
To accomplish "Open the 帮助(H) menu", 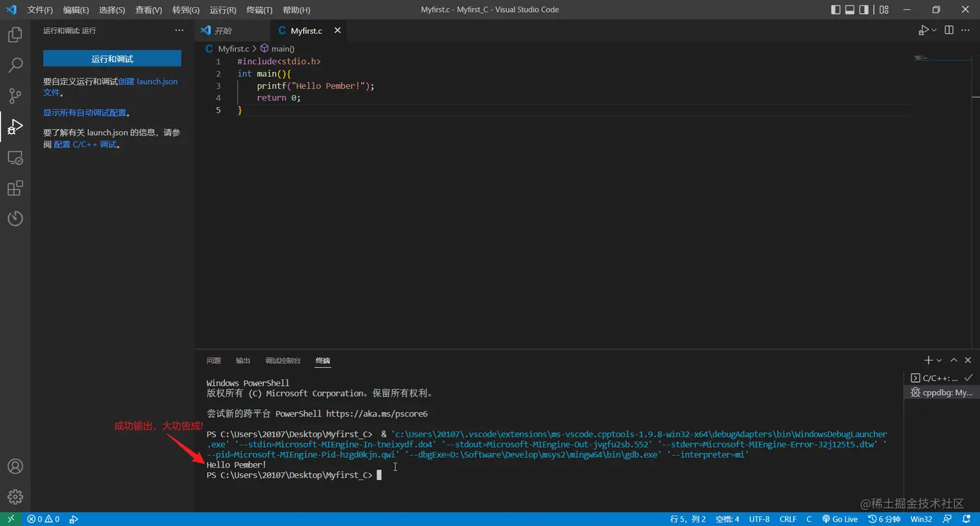I will pyautogui.click(x=297, y=10).
